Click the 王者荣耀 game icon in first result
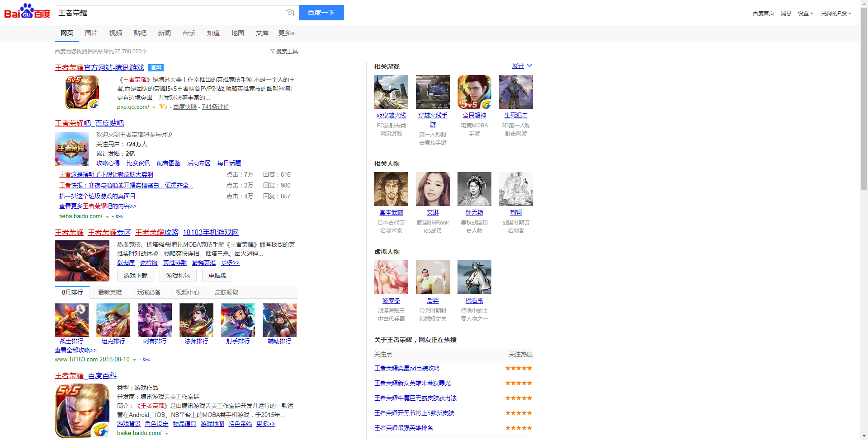This screenshot has height=440, width=868. pos(82,93)
